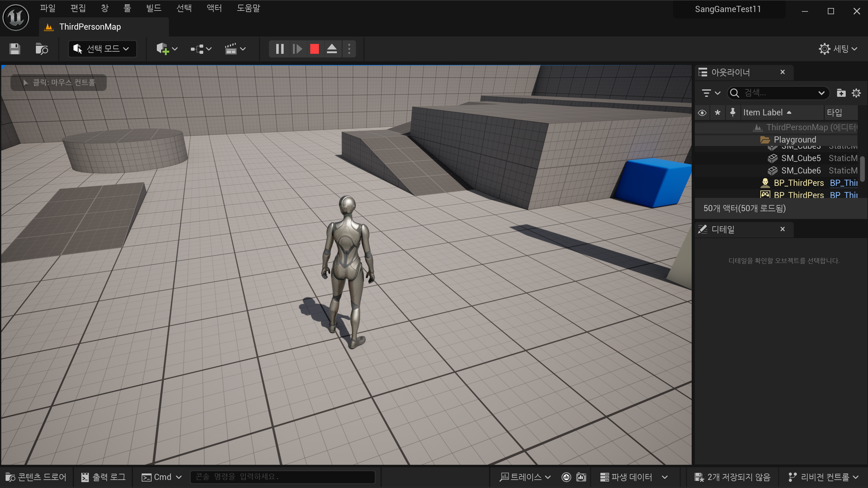
Task: Open the Cmd console type dropdown
Action: [162, 477]
